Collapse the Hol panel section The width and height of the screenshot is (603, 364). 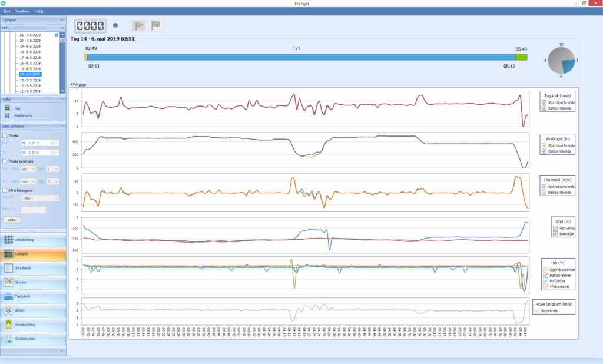tap(62, 28)
